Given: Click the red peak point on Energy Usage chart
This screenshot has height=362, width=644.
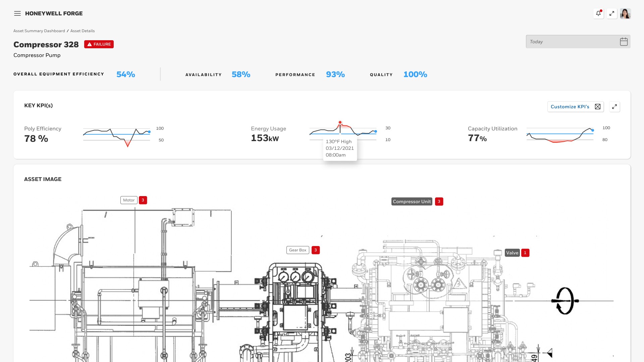Looking at the screenshot, I should [340, 122].
